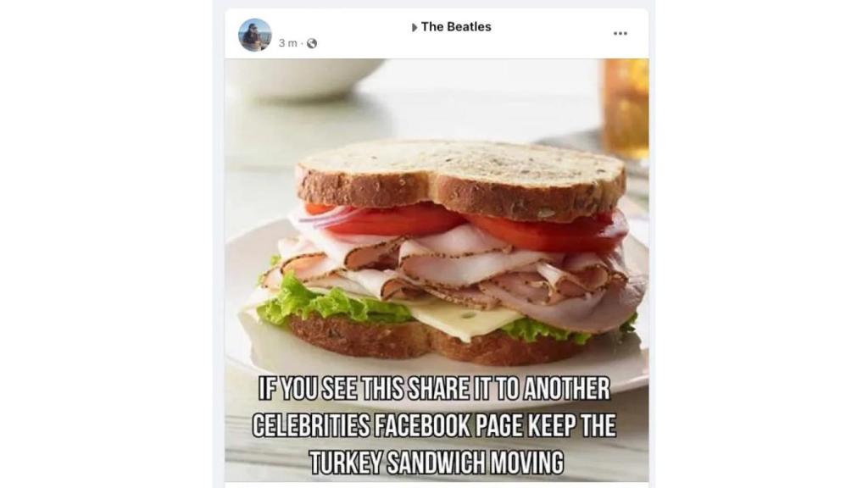868x488 pixels.
Task: Click the white bowl in background
Action: [303, 77]
